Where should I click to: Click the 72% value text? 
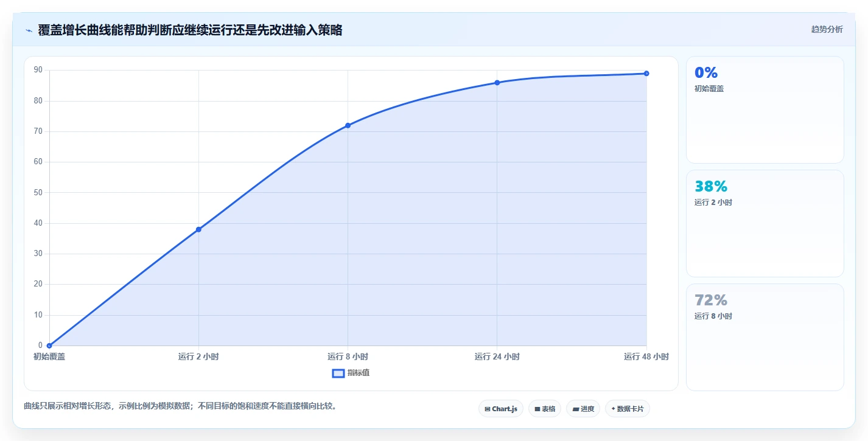coord(711,300)
